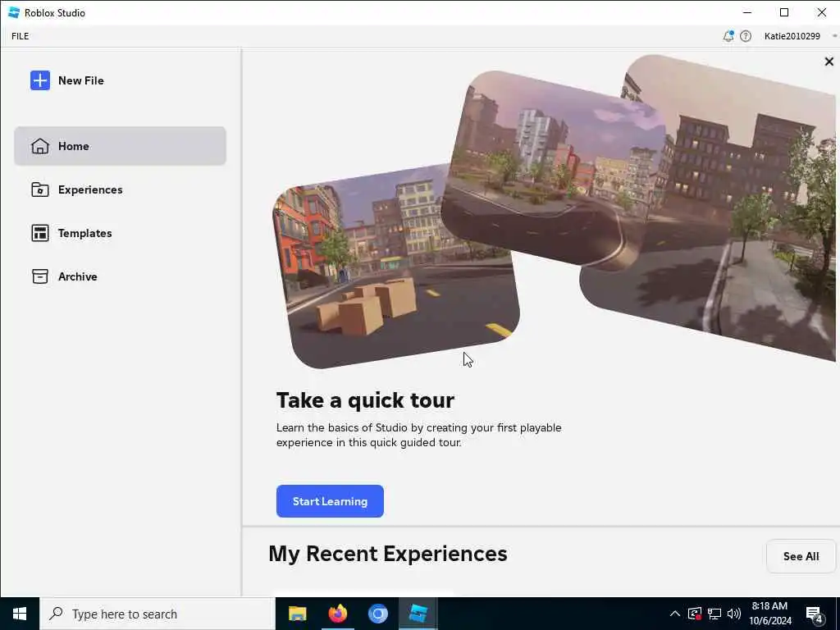Click the taskbar search box

[x=157, y=614]
